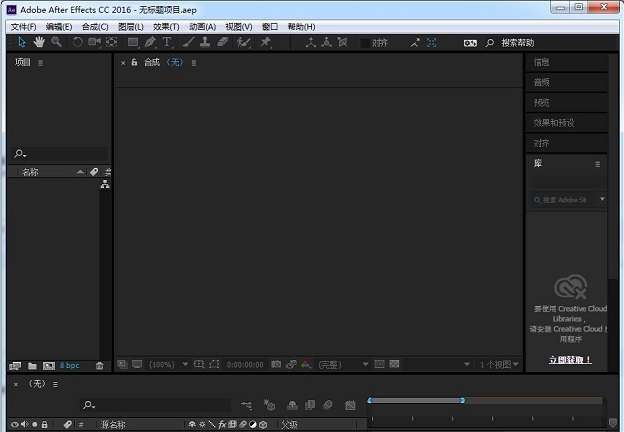
Task: Select the Eraser tool
Action: coord(222,42)
